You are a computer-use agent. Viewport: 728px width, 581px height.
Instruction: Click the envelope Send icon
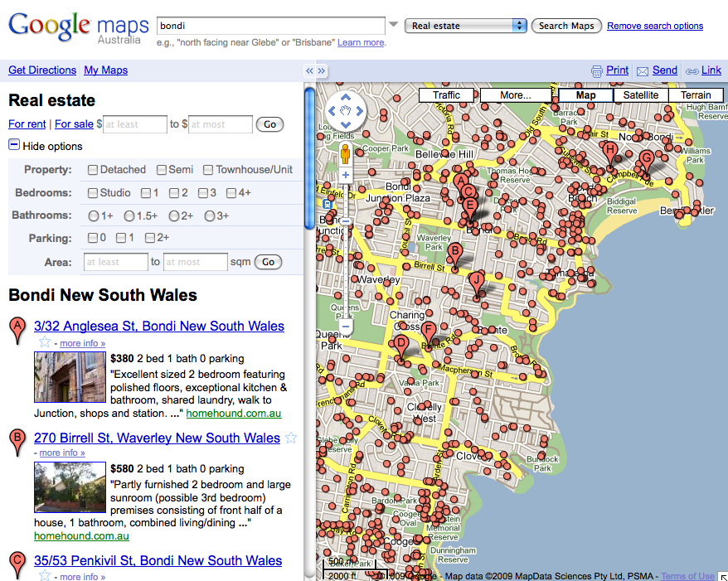coord(643,71)
